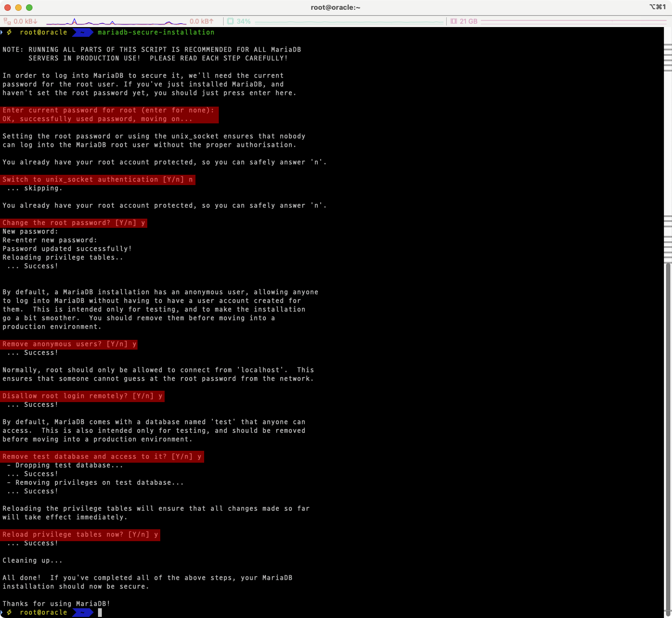Screen dimensions: 672x618
Task: Click the blue "~" powerline home segment
Action: click(x=83, y=32)
